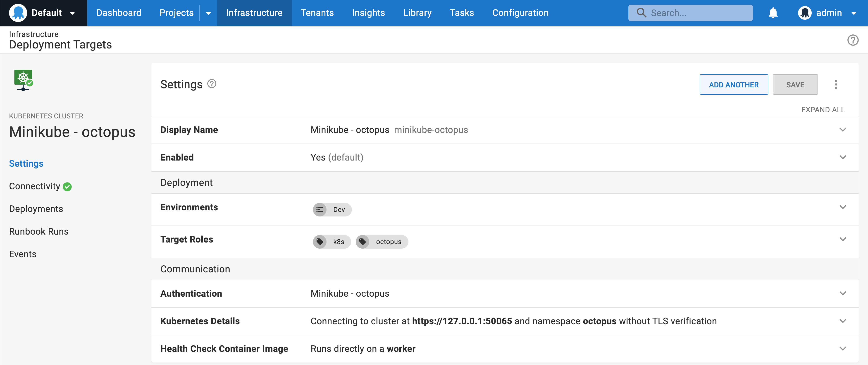The height and width of the screenshot is (365, 868).
Task: Open Events in the sidebar
Action: pyautogui.click(x=23, y=254)
